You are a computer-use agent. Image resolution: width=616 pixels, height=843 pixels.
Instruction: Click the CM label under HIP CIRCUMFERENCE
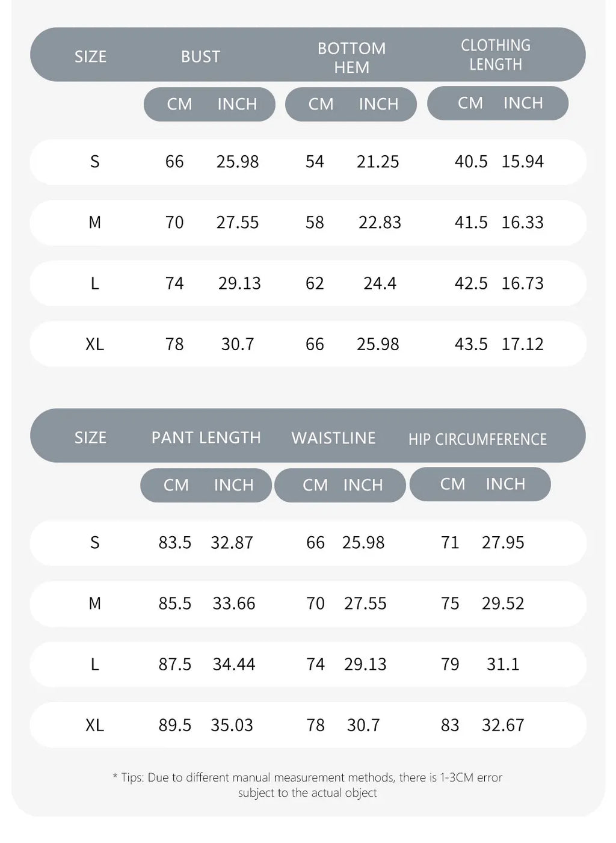pos(452,484)
